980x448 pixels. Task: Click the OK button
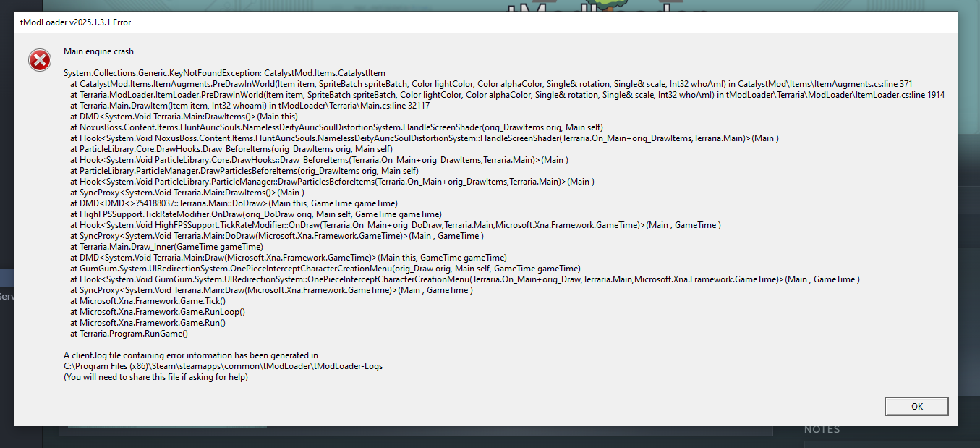916,406
